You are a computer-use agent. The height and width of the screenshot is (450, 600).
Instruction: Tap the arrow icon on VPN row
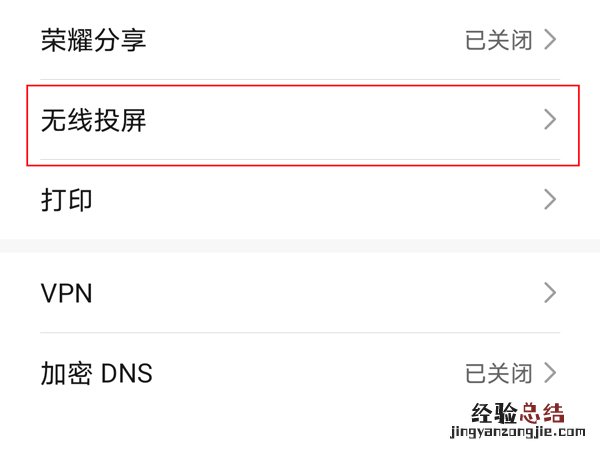pyautogui.click(x=549, y=293)
